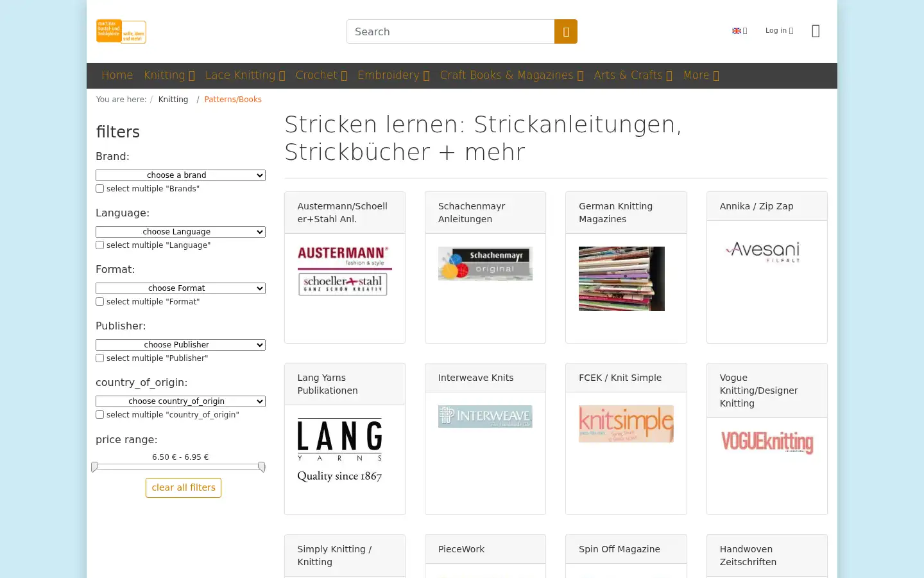
Task: Expand the Embroidery menu
Action: 393,75
